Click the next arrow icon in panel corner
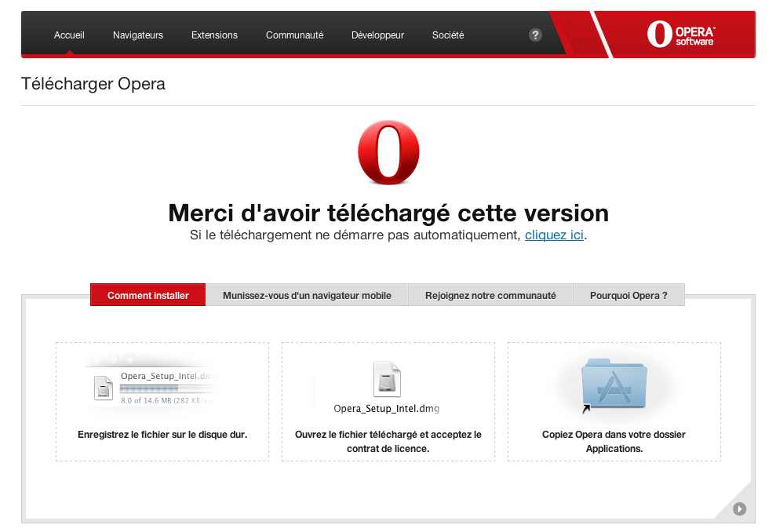Viewport: 776px width, 532px height. (739, 508)
